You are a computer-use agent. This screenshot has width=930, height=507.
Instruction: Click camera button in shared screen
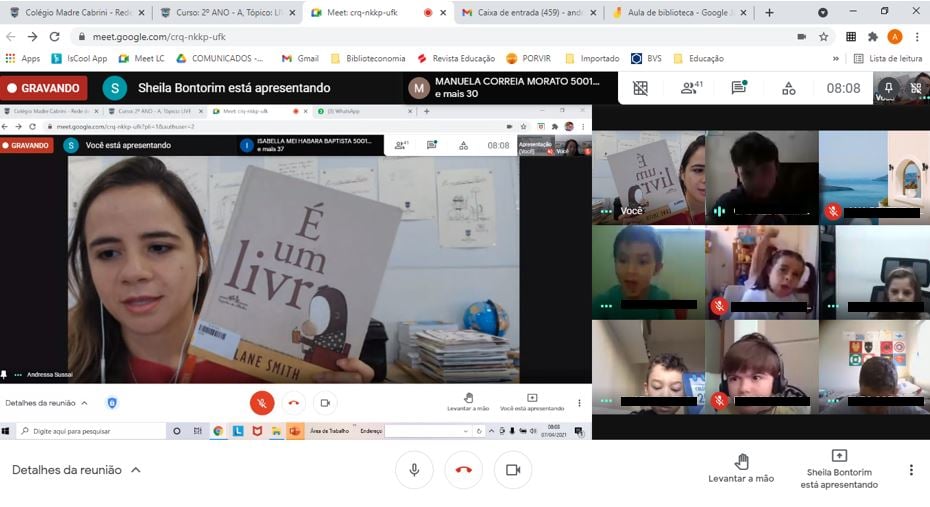[325, 403]
